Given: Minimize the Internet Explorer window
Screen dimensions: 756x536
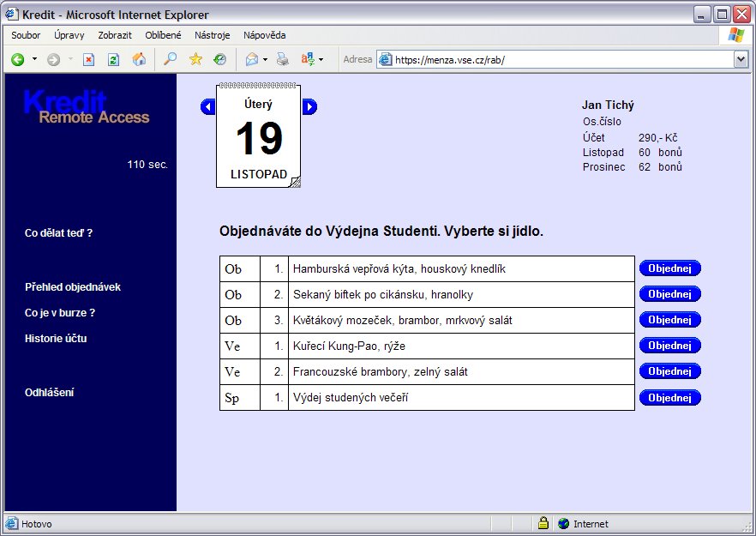Looking at the screenshot, I should pyautogui.click(x=702, y=15).
